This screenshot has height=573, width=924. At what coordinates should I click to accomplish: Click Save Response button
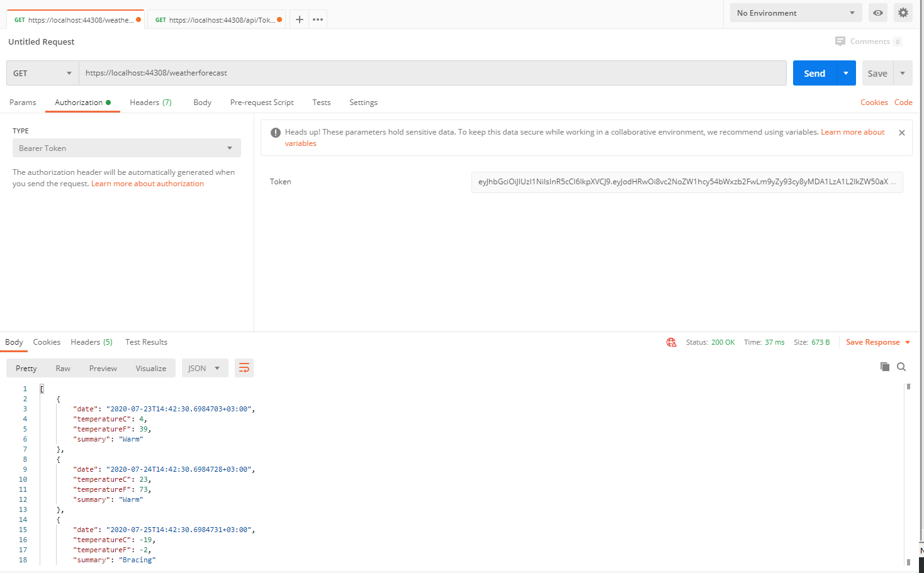tap(873, 342)
